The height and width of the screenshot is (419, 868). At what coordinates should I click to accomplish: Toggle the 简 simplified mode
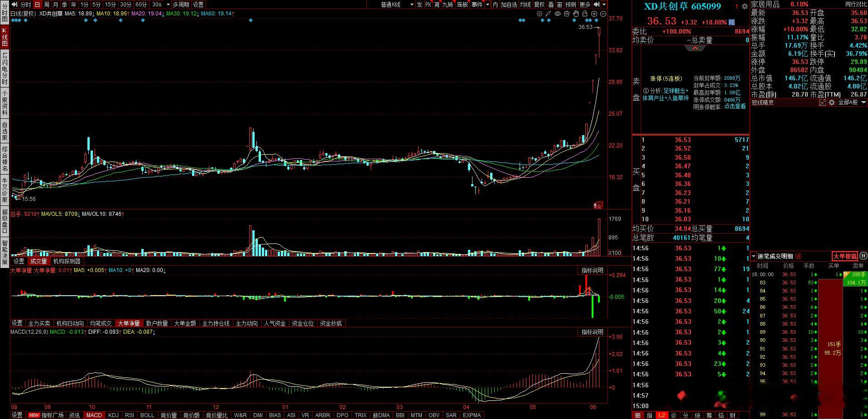(437, 4)
